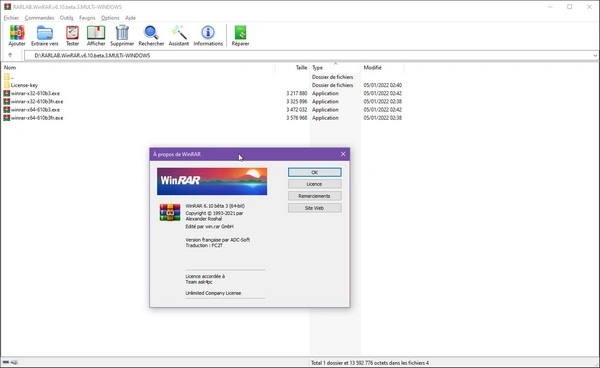Viewport: 600px width, 368px height.
Task: Click date 05/01/2022 02:40
Action: click(383, 85)
